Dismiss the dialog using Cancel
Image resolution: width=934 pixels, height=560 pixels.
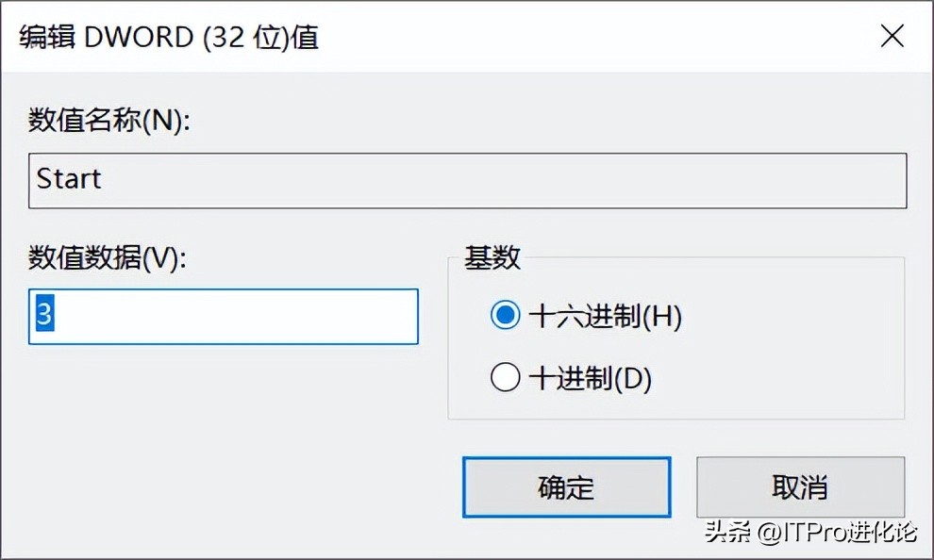tap(801, 487)
